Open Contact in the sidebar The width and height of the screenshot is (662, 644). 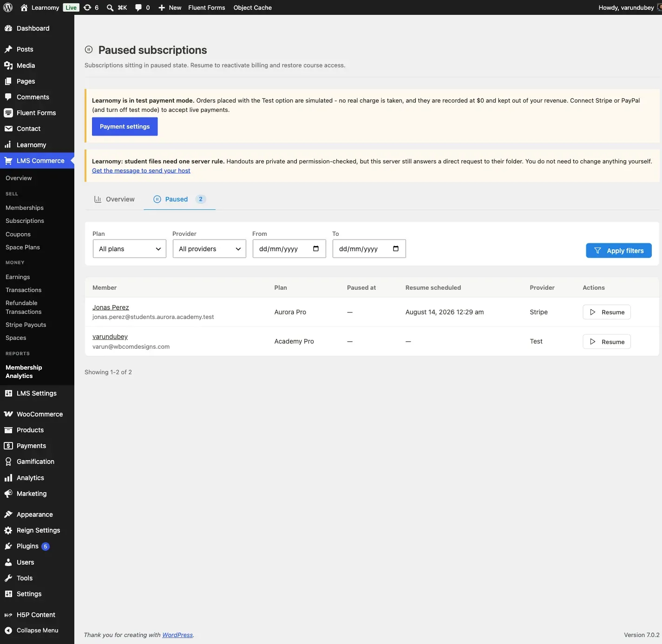pos(37,129)
